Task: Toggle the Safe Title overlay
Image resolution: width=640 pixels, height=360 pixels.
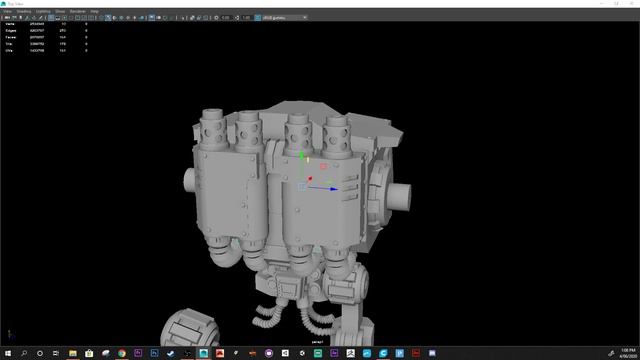Action: (90, 18)
